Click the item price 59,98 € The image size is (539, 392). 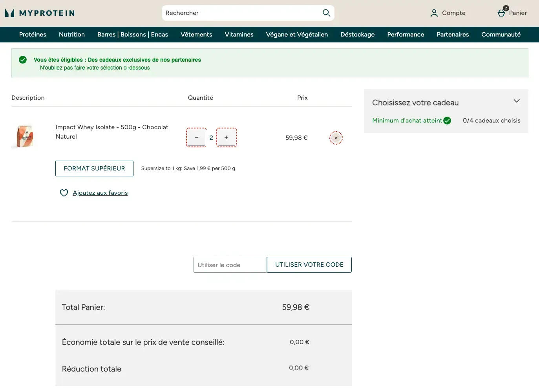coord(296,138)
